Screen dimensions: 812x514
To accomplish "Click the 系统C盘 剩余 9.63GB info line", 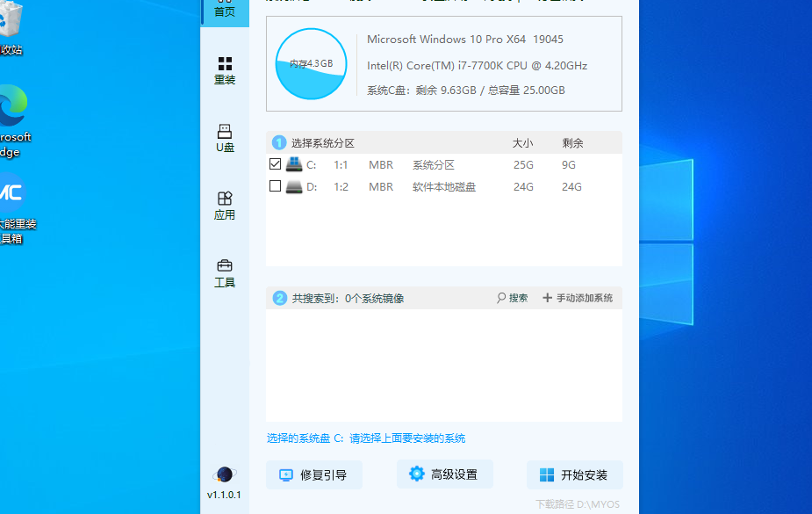I will [x=466, y=90].
